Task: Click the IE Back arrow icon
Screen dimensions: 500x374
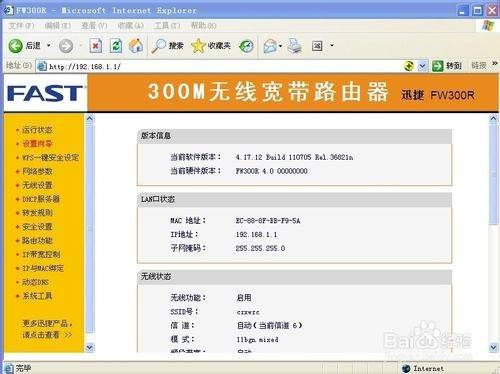Action: [15, 46]
